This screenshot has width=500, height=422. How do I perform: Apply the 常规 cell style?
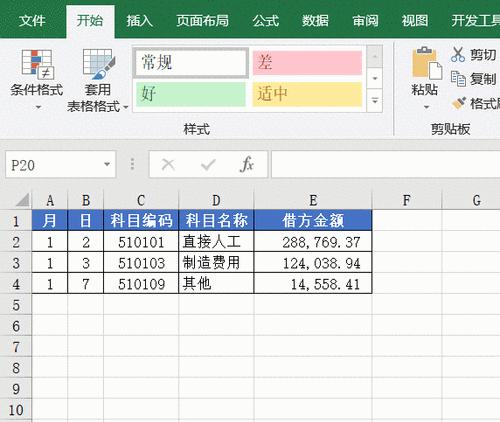pos(191,63)
